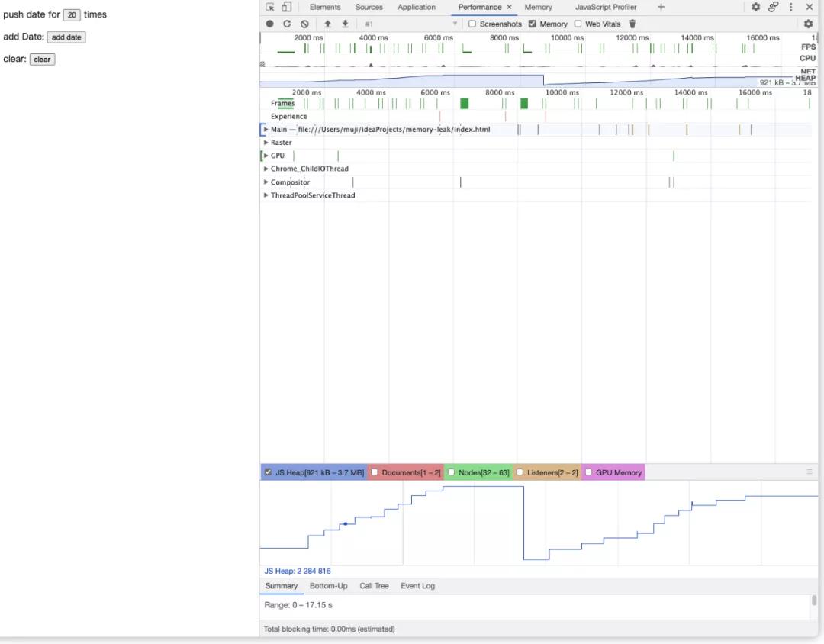Enable the Listeners counter checkbox
Viewport: 824px width, 644px height.
pyautogui.click(x=520, y=472)
